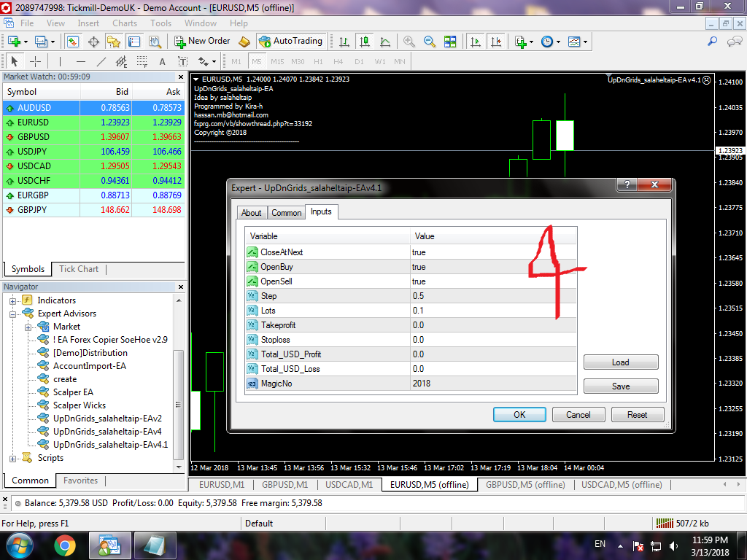Click the Templates toolbar icon
This screenshot has width=747, height=560.
coord(574,42)
